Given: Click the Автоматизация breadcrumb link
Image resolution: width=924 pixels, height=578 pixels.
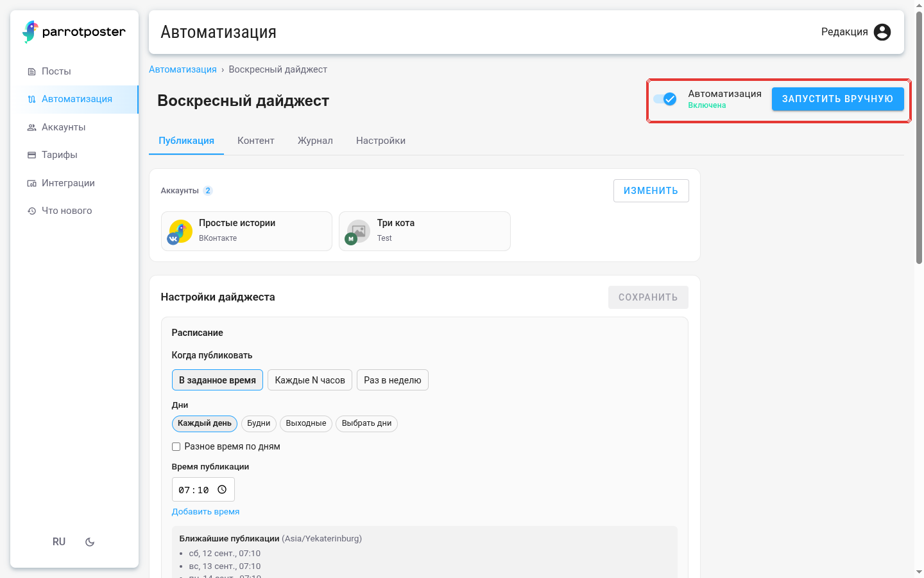Looking at the screenshot, I should coord(183,69).
